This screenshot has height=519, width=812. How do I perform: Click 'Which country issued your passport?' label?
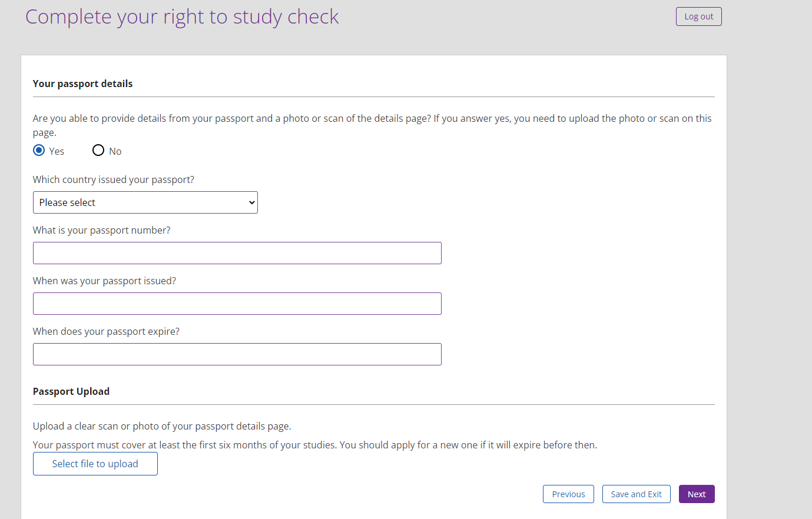(114, 179)
